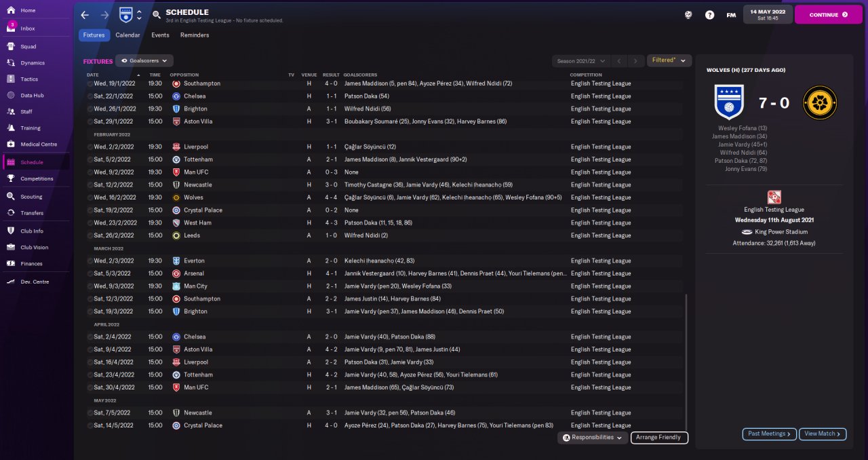
Task: Open Club Vision
Action: (35, 248)
